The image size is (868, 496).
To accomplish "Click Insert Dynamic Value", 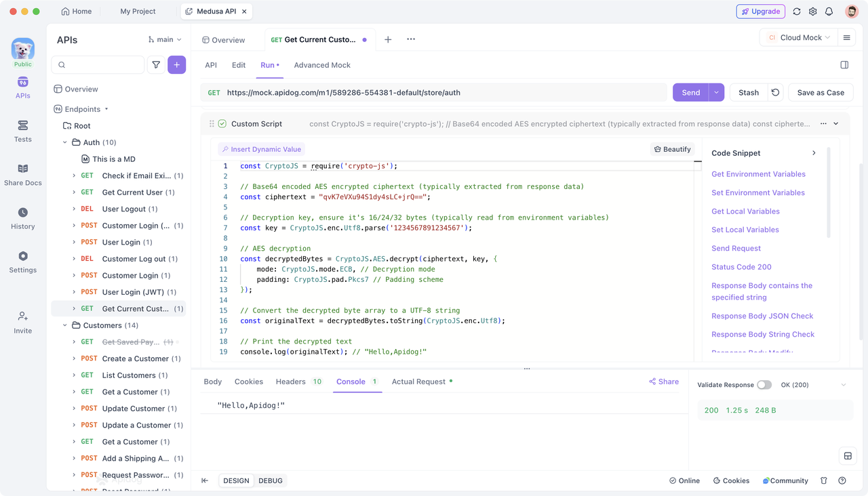I will click(x=261, y=149).
